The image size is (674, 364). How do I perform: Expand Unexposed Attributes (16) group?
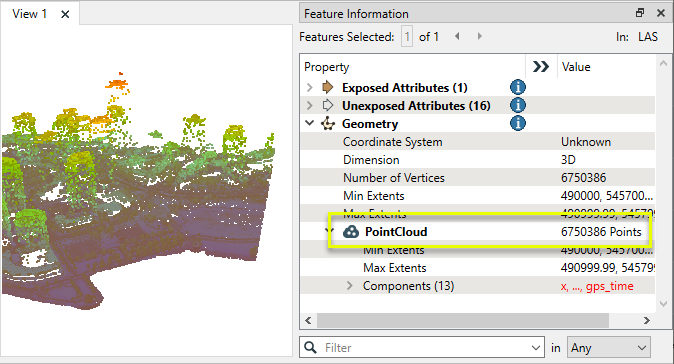(x=309, y=106)
